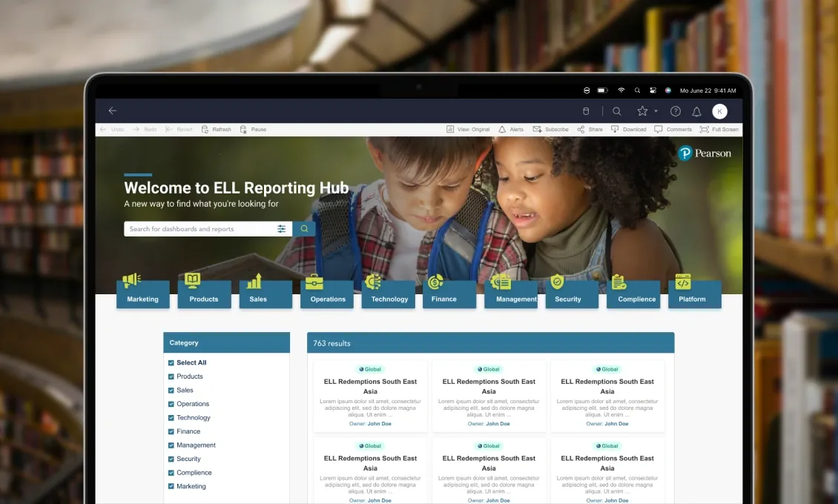Expand the favorites dropdown arrow
Image resolution: width=838 pixels, height=504 pixels.
coord(656,111)
